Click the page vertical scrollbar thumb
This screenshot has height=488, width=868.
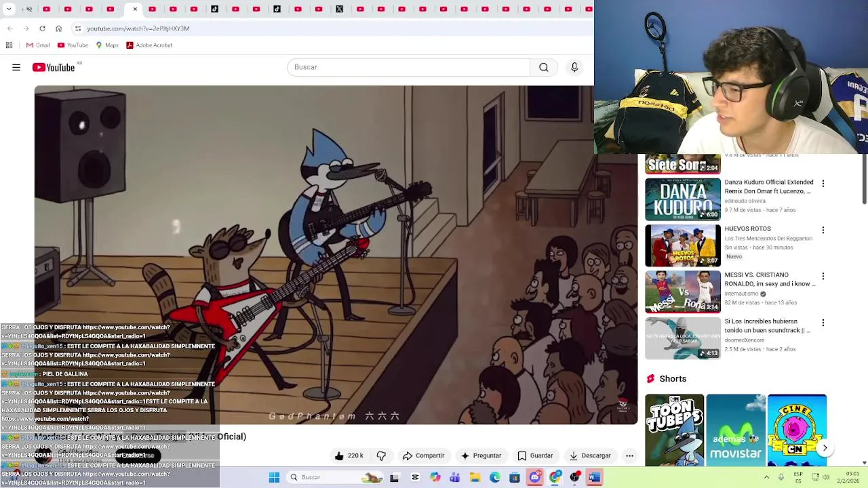pos(865,179)
